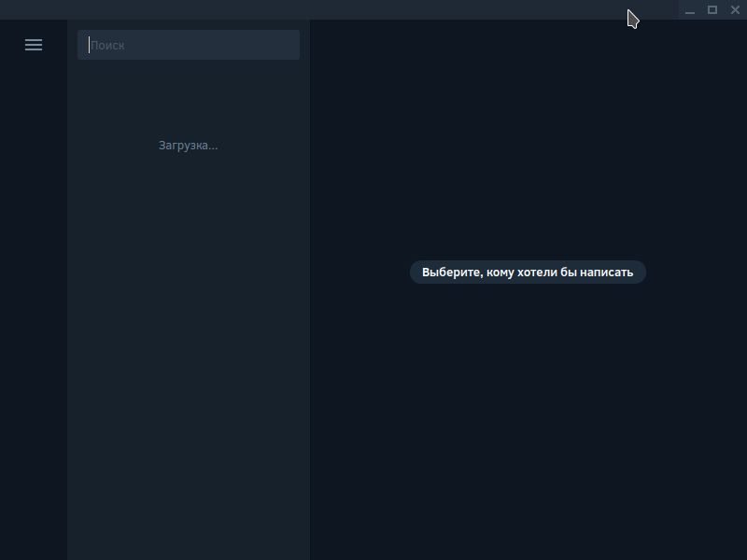Close the messenger window
Image resolution: width=747 pixels, height=560 pixels.
coord(735,10)
